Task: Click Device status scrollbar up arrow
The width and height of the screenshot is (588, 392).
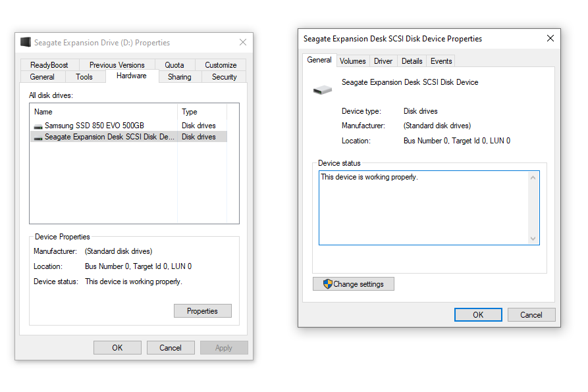Action: coord(533,178)
